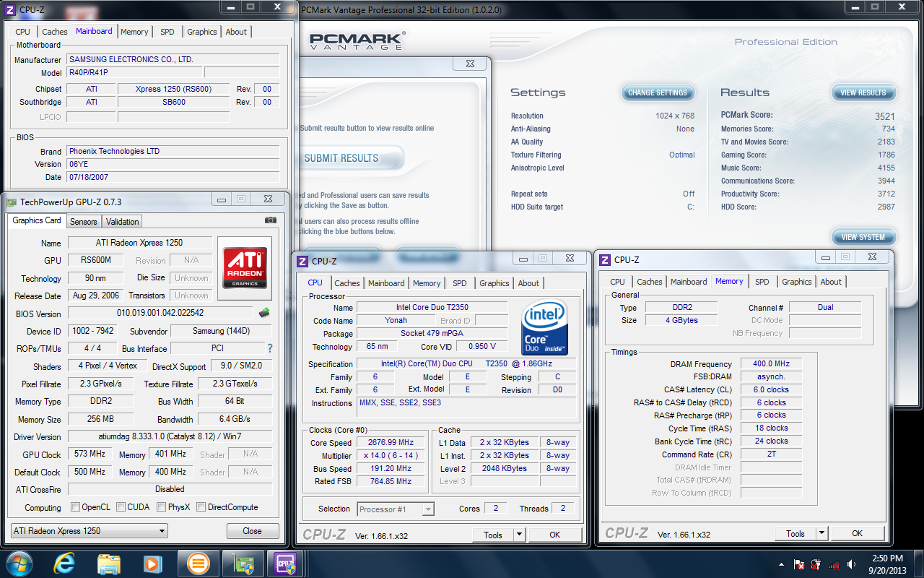Click the blue question mark beside Bus Interface
Viewport: 924px width, 578px height.
click(x=270, y=348)
